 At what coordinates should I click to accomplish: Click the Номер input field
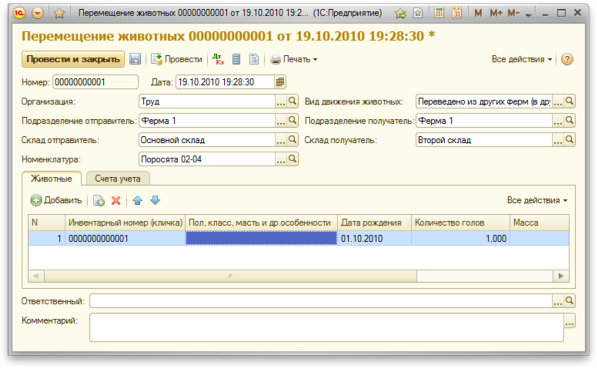point(96,82)
